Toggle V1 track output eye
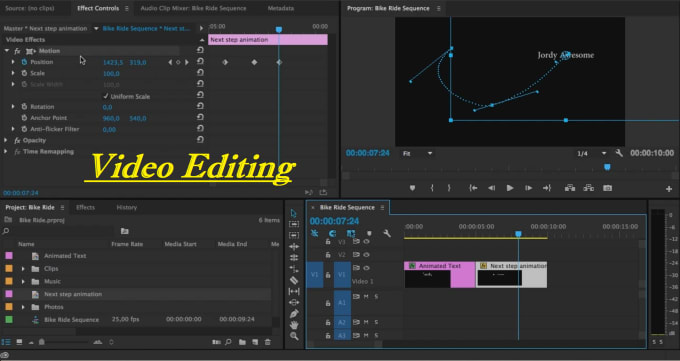The height and width of the screenshot is (361, 680). (367, 268)
